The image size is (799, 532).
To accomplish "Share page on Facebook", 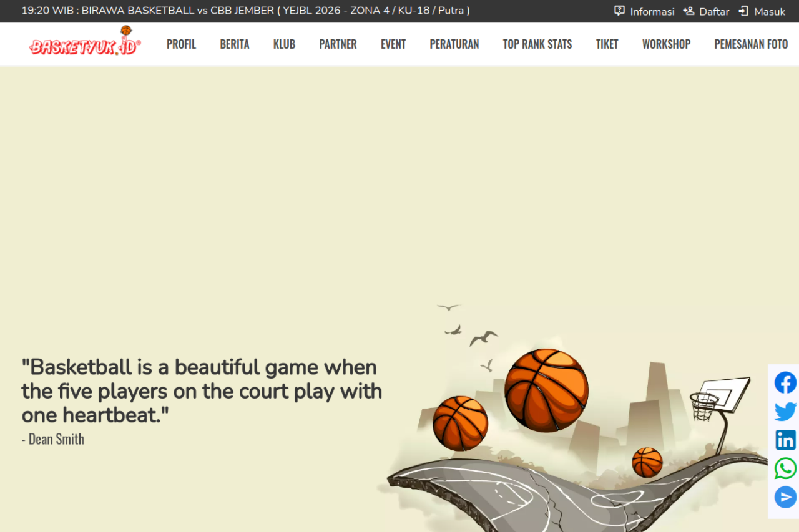I will click(785, 382).
